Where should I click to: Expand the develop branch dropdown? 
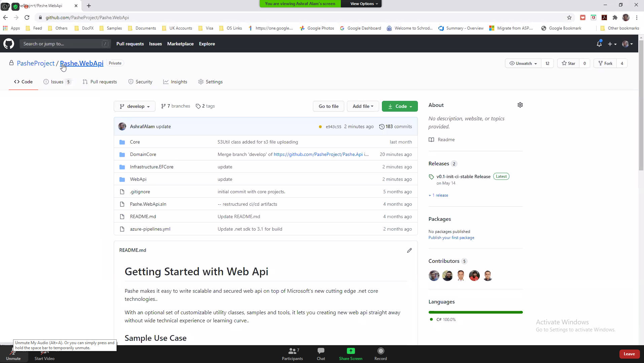[135, 106]
